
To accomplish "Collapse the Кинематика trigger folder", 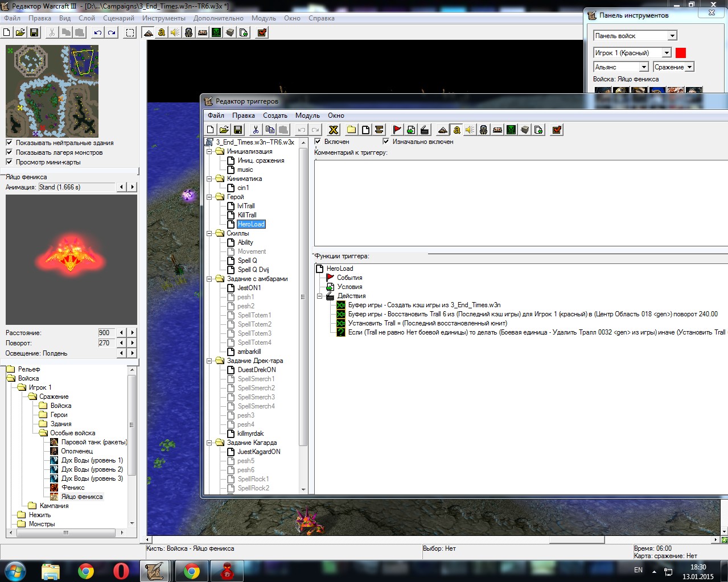I will tap(209, 179).
